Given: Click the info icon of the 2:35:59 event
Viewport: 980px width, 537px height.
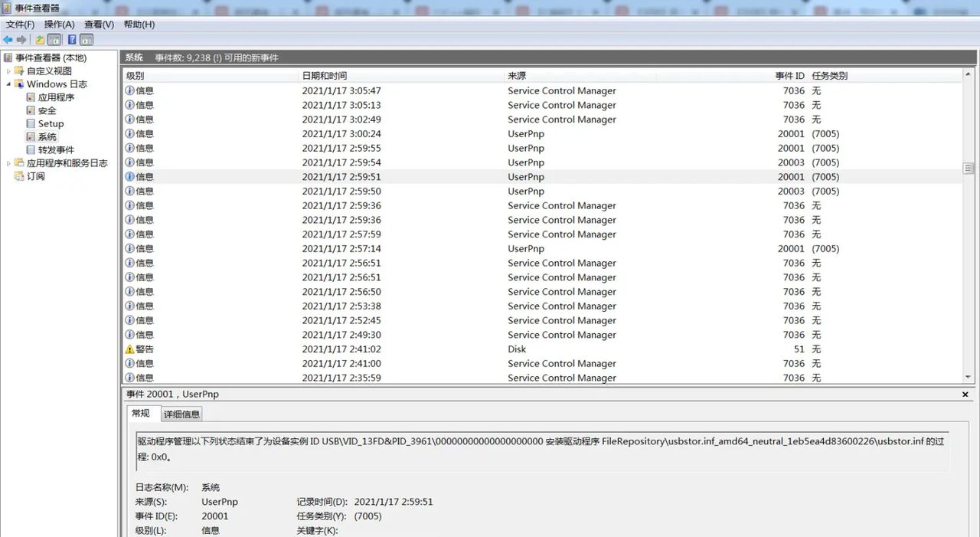Looking at the screenshot, I should (129, 378).
